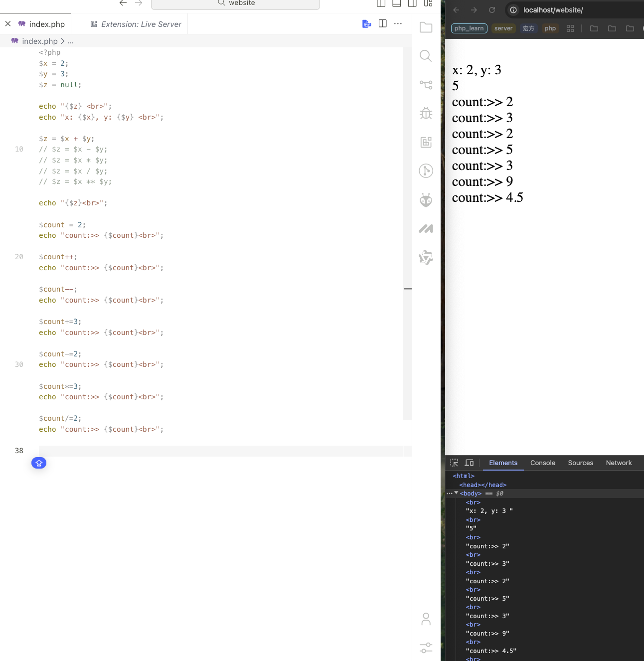Image resolution: width=644 pixels, height=661 pixels.
Task: Open the triangular knot logo extension icon
Action: point(426,257)
